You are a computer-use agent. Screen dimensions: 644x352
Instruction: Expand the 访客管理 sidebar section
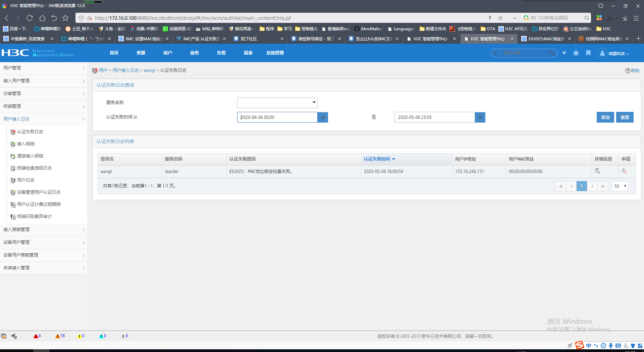(x=44, y=94)
